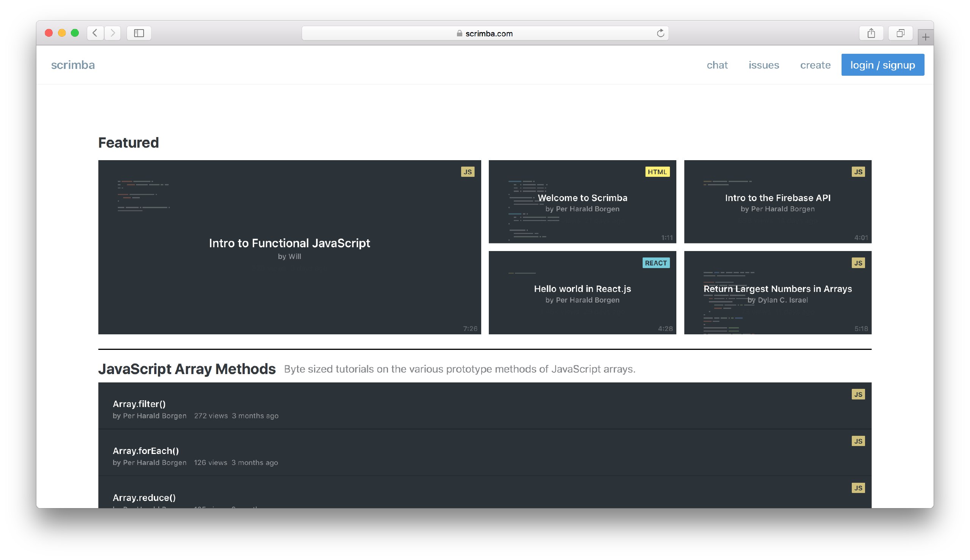Click the scrimba.com address bar
The image size is (970, 560).
coord(485,33)
